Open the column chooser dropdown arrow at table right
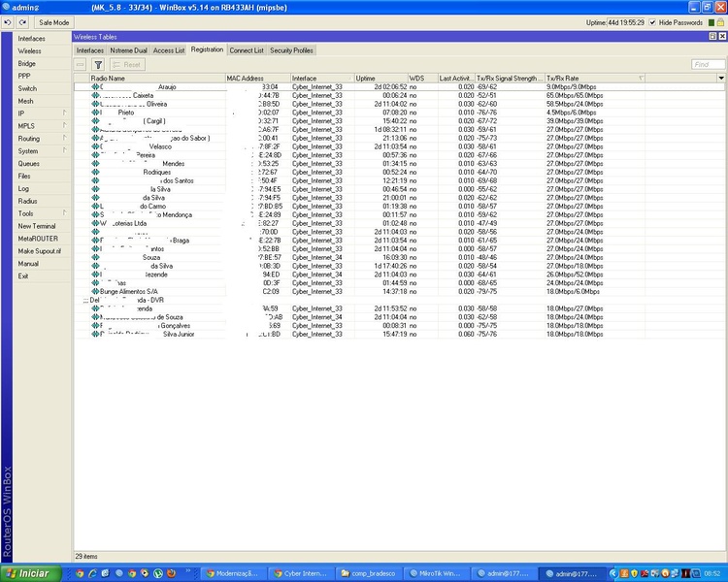Screen dimensions: 728x582 (721, 78)
